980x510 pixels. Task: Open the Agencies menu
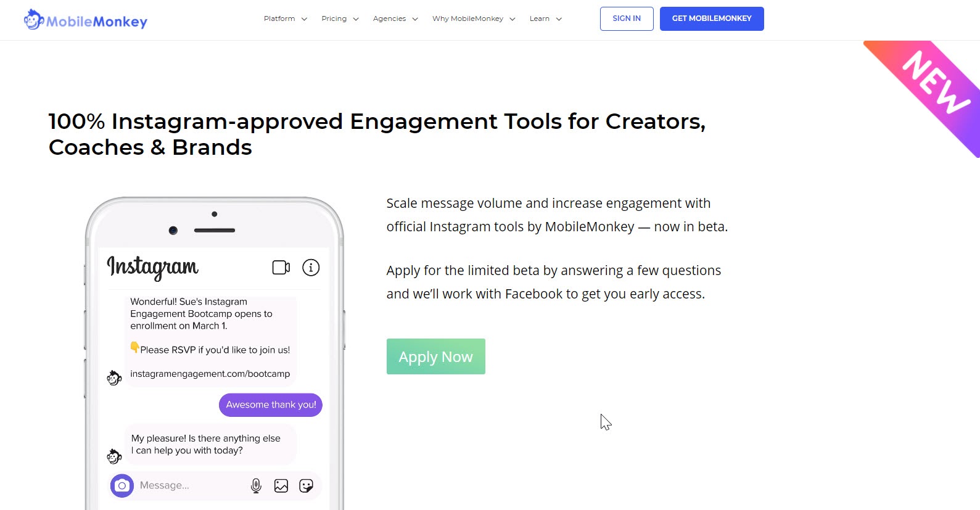click(x=389, y=19)
